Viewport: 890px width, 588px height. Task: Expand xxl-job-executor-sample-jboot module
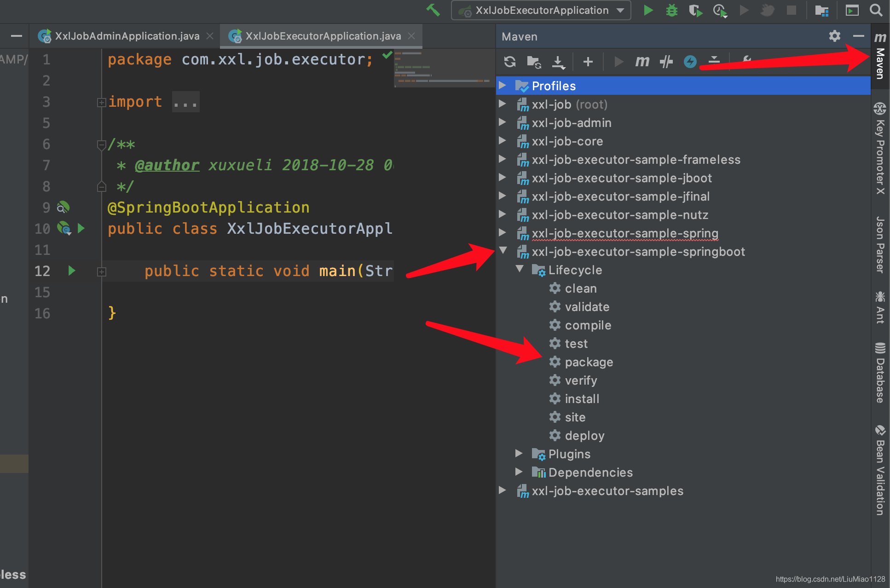pyautogui.click(x=503, y=178)
